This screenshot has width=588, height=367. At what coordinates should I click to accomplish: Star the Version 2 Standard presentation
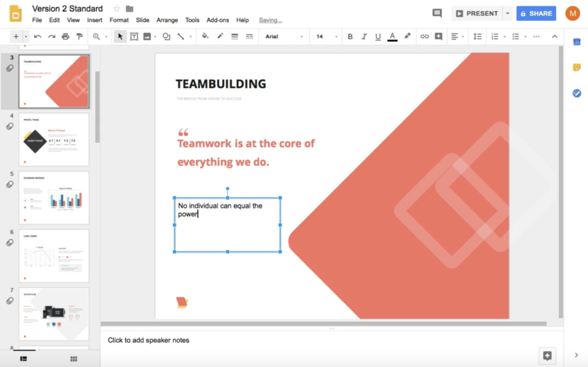[x=117, y=8]
